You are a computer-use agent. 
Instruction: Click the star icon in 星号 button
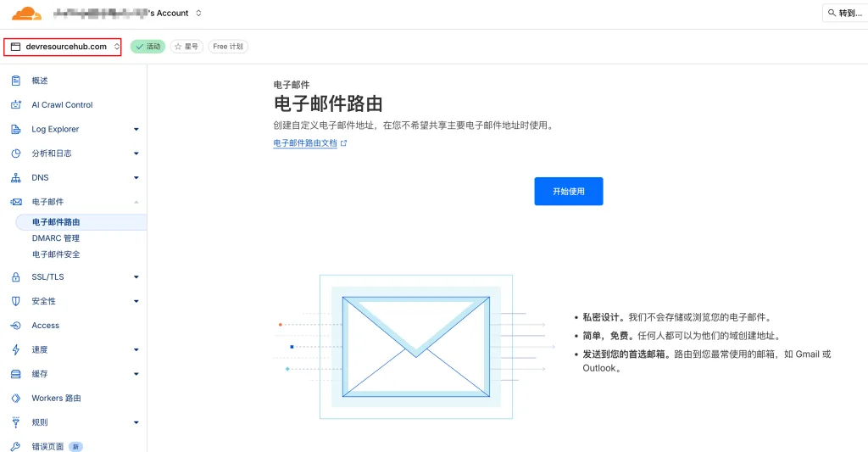point(178,47)
